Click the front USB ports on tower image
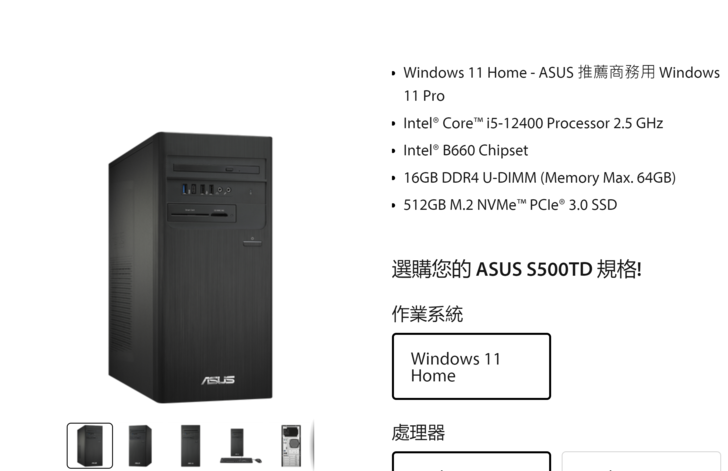728x471 pixels. pyautogui.click(x=198, y=189)
